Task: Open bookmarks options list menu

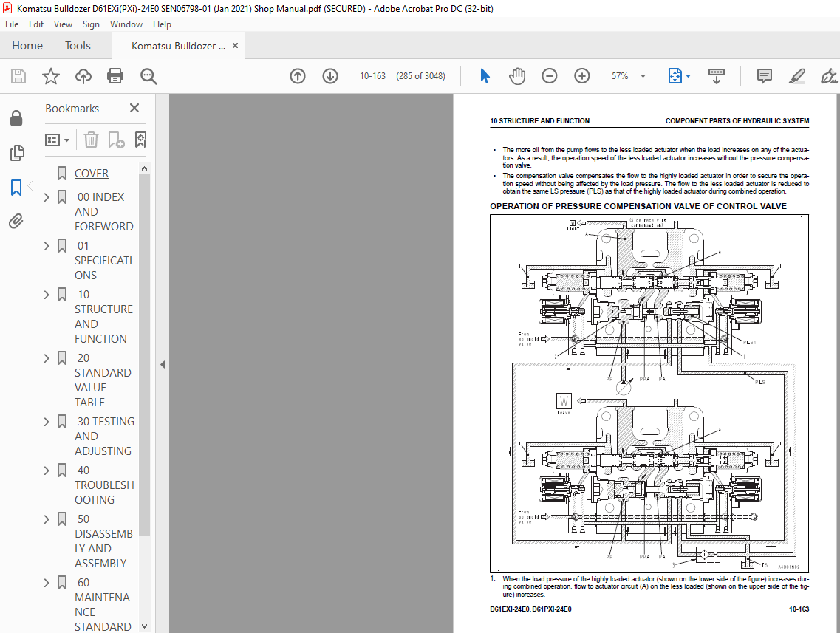Action: (x=58, y=140)
